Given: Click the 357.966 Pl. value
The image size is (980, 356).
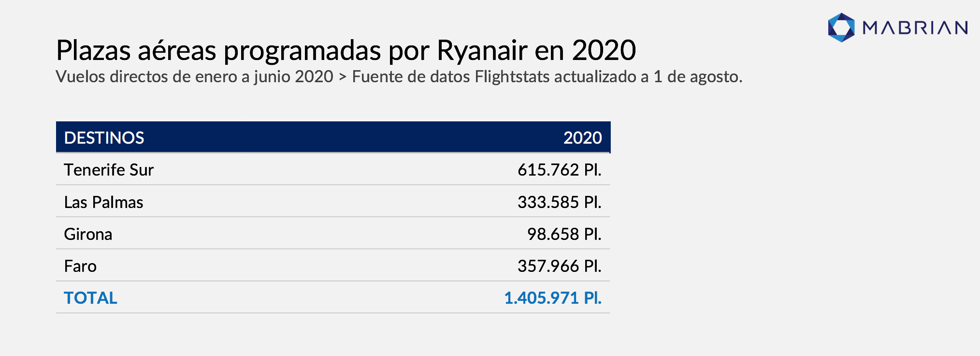Looking at the screenshot, I should 560,266.
